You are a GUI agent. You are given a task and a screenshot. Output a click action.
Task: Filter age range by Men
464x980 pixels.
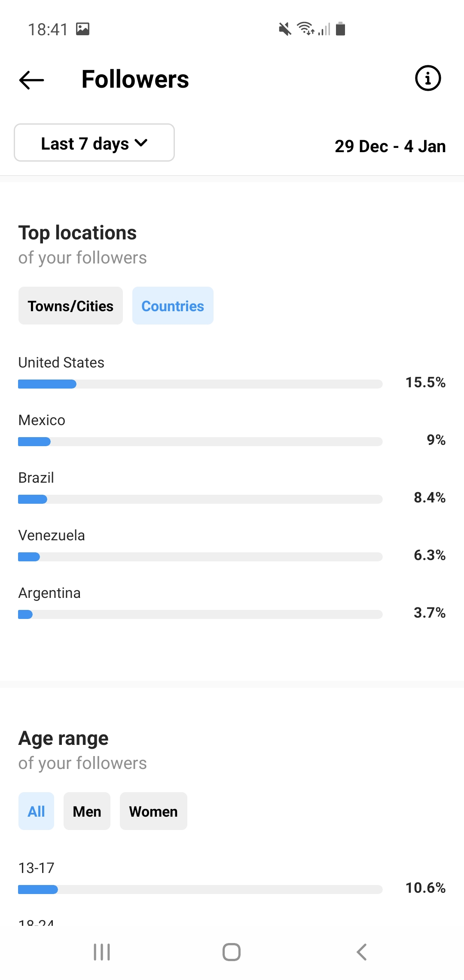click(x=87, y=811)
